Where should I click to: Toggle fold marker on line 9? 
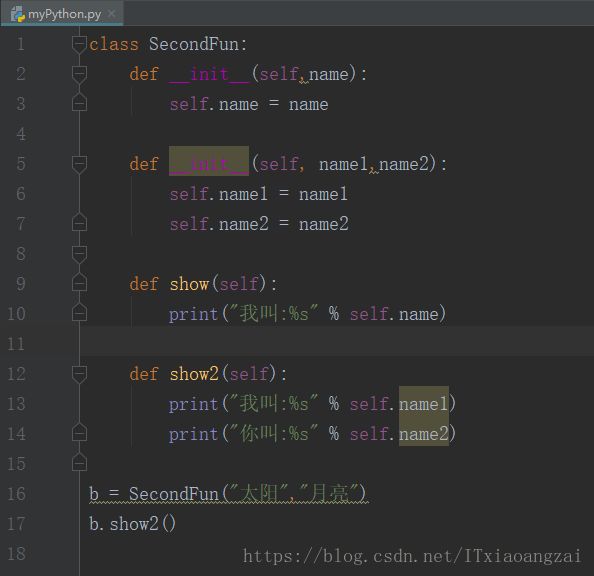pyautogui.click(x=80, y=282)
